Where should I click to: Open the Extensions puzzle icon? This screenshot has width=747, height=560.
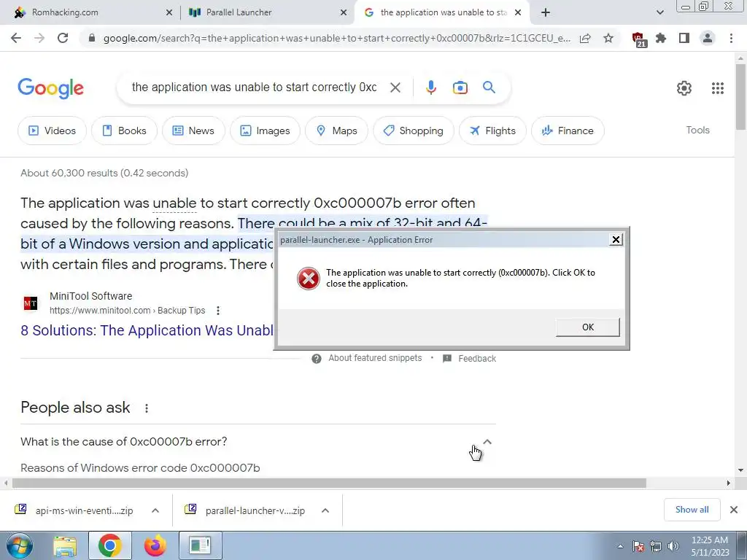(x=661, y=38)
